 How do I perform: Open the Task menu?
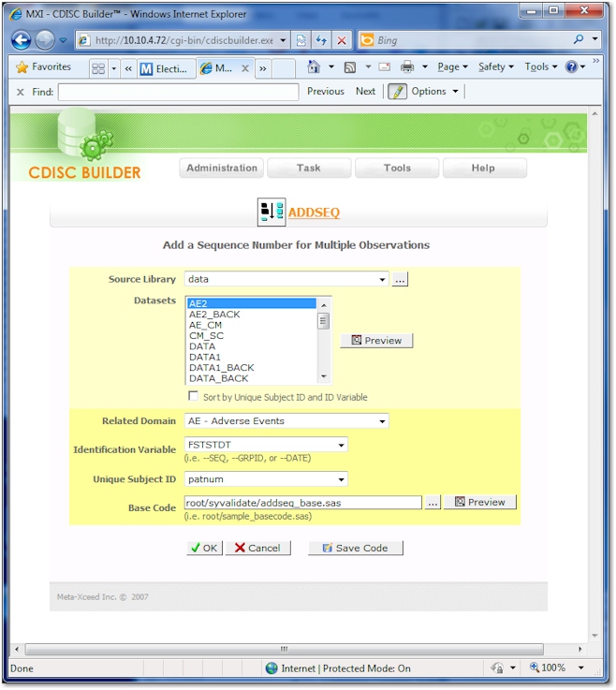[x=309, y=169]
